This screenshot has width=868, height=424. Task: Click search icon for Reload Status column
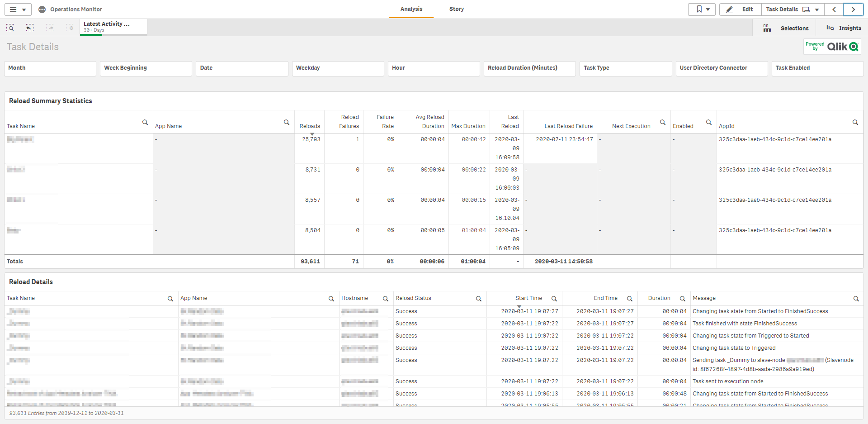click(x=479, y=299)
